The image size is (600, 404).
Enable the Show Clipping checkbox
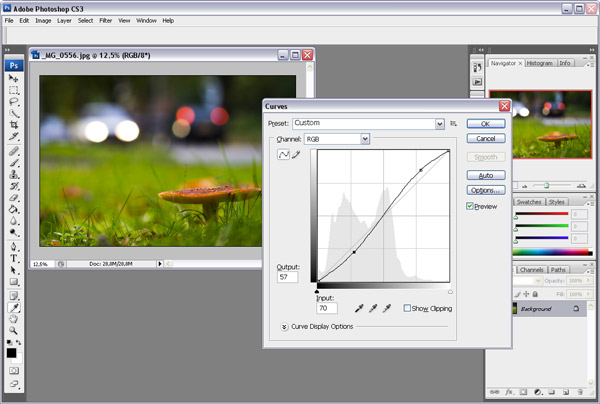(x=407, y=308)
